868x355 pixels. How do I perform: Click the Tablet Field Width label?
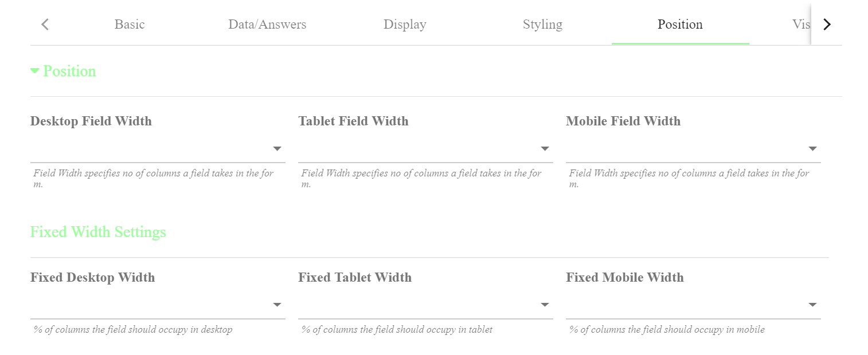tap(353, 121)
